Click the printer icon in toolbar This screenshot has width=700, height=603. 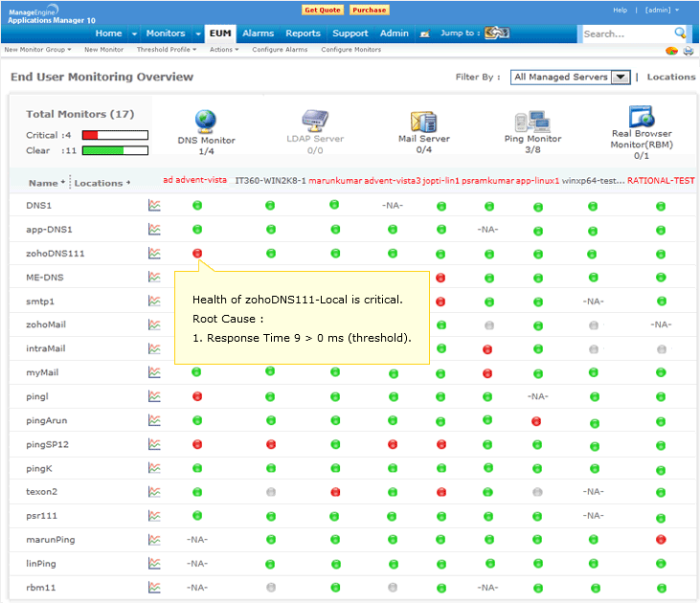coord(689,51)
